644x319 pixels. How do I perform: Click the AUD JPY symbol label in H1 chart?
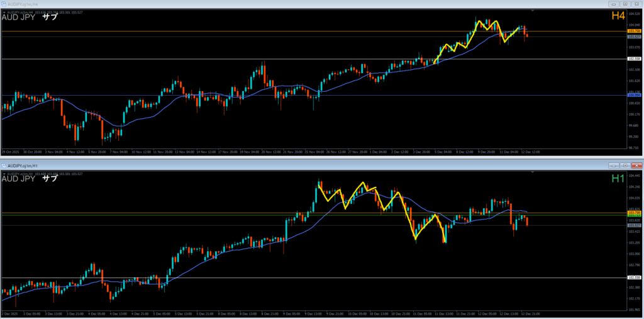19,179
